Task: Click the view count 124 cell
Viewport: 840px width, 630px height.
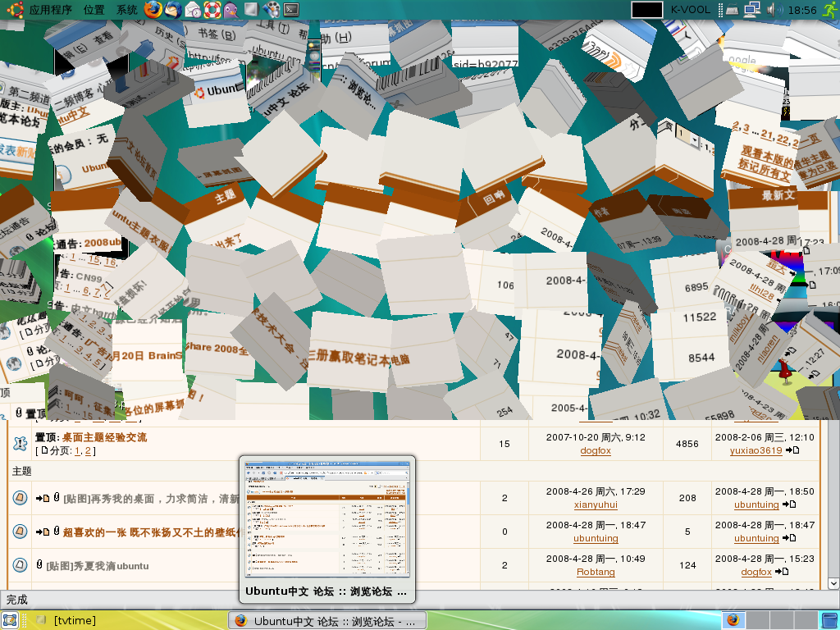Action: pyautogui.click(x=687, y=565)
